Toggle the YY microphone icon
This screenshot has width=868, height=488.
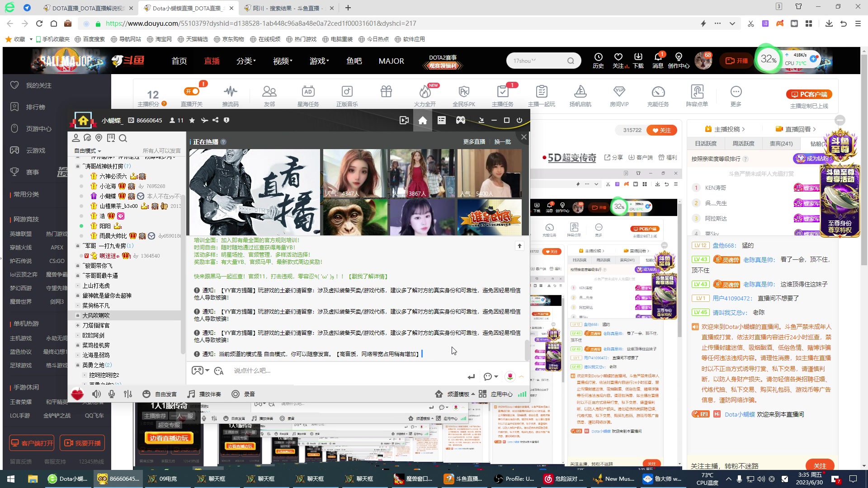(x=112, y=394)
